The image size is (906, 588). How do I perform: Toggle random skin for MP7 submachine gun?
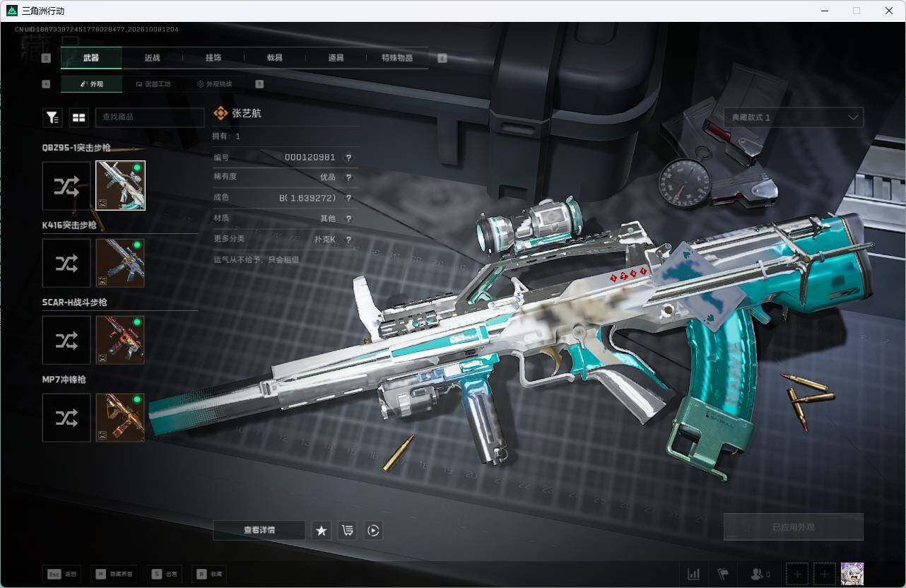pyautogui.click(x=66, y=418)
